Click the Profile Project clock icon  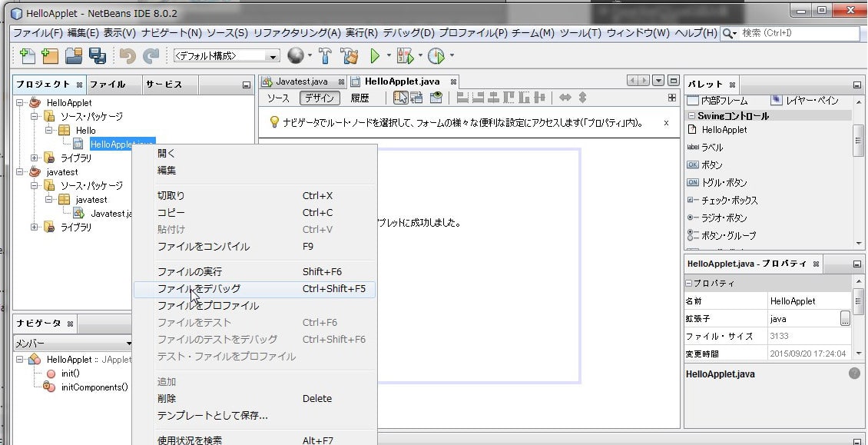(437, 55)
